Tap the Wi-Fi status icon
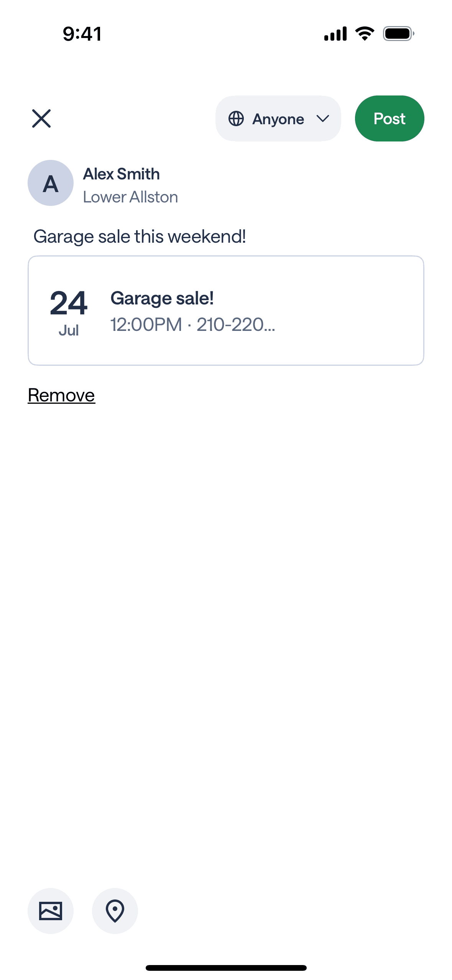The image size is (452, 980). coord(365,34)
